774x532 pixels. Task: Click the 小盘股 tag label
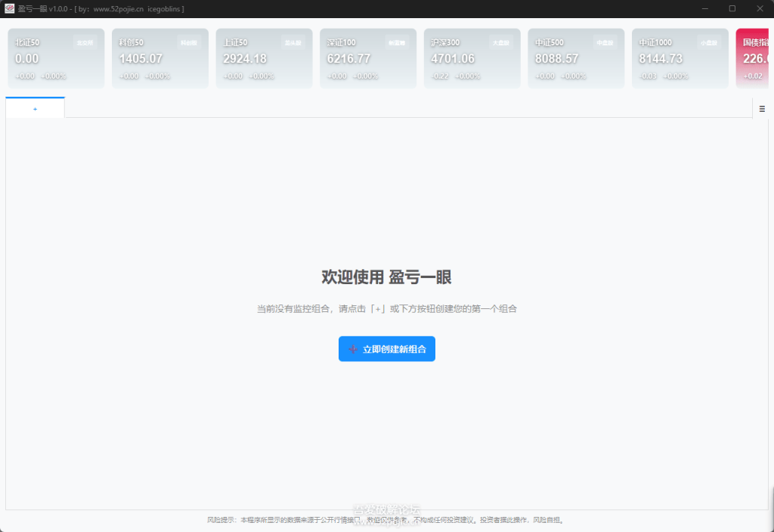point(709,43)
